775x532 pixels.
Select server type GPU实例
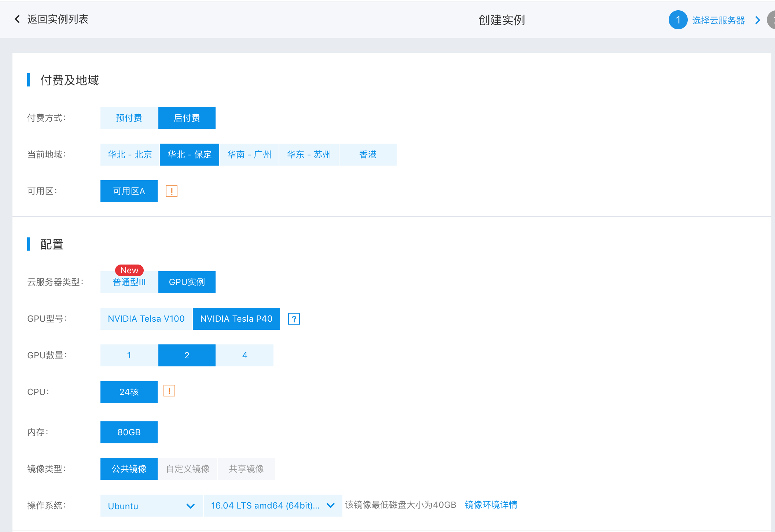187,282
